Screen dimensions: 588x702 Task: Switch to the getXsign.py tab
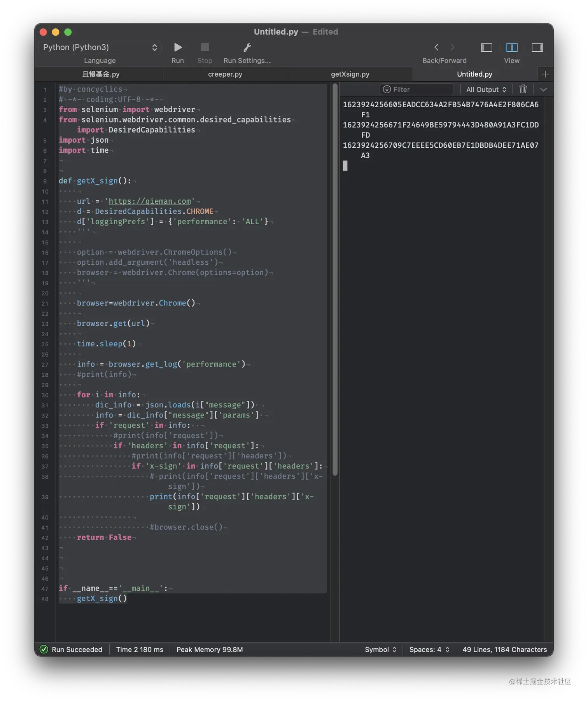350,74
